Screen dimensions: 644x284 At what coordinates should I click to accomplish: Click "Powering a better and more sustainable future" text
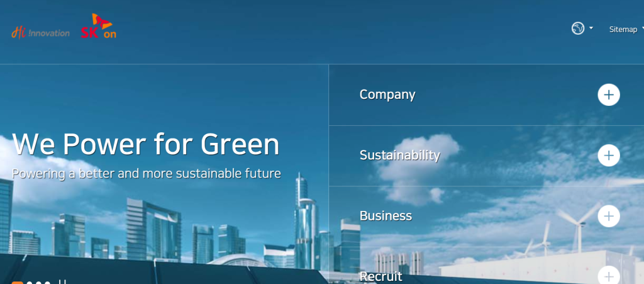point(146,173)
